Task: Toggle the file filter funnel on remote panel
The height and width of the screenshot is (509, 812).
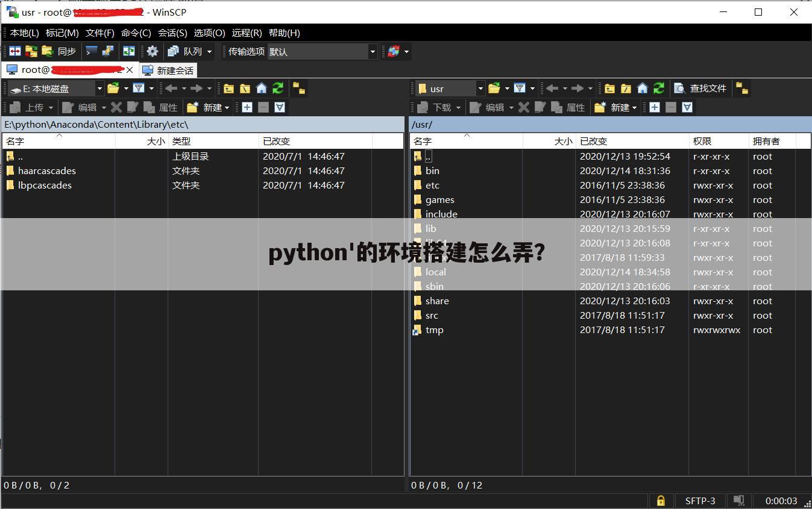Action: point(520,89)
